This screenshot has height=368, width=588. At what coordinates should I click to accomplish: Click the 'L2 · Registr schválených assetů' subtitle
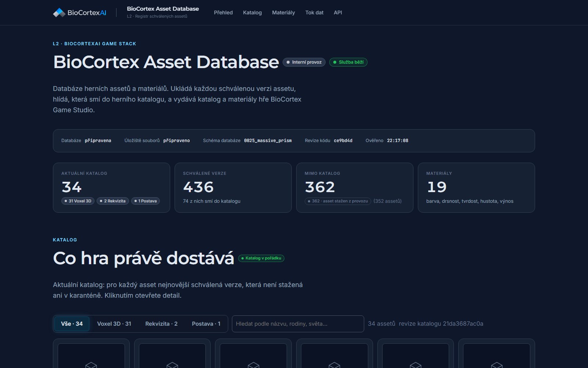pyautogui.click(x=157, y=16)
